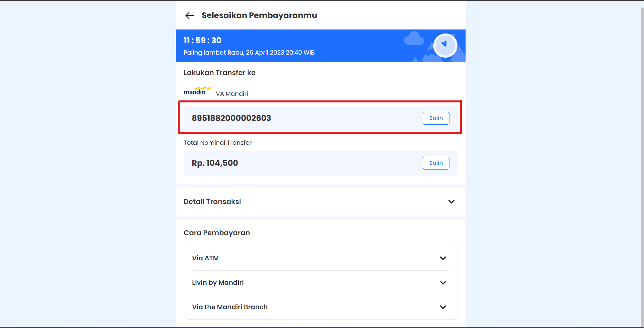Viewport: 644px width, 328px height.
Task: Click the back arrow icon
Action: click(190, 15)
